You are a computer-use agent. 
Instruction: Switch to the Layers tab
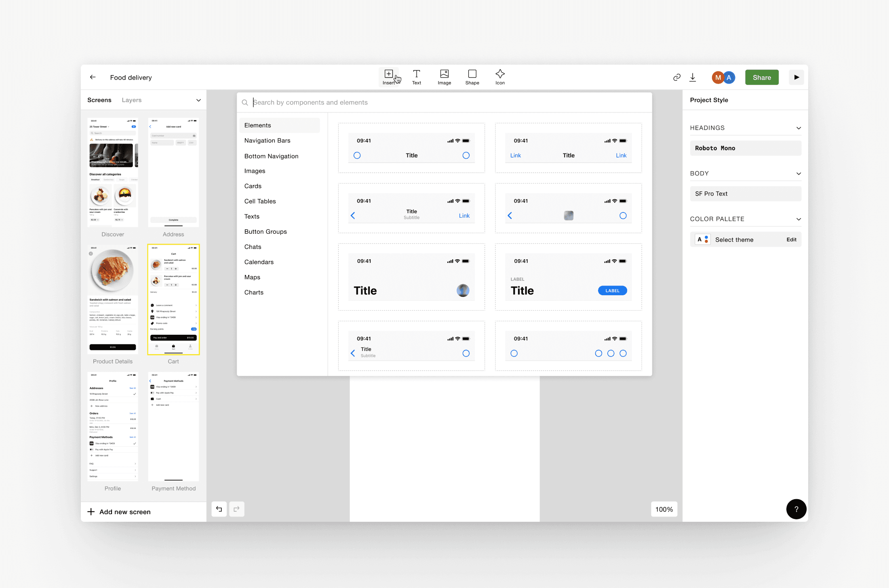[132, 100]
